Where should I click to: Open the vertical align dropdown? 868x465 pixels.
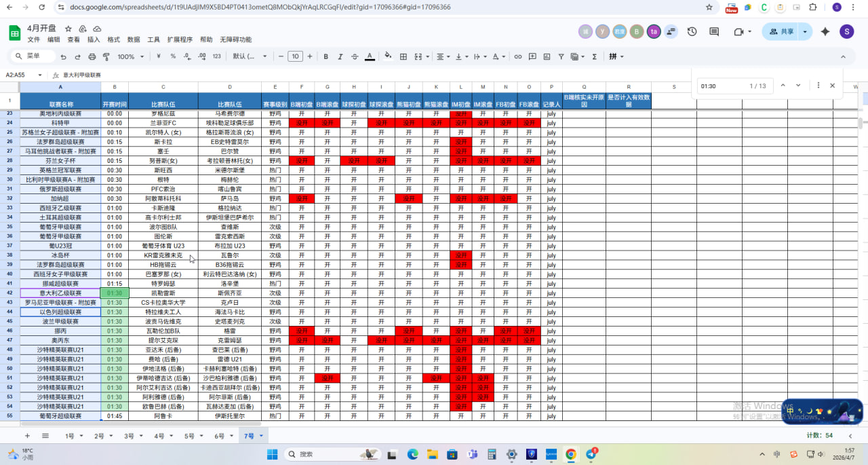tap(462, 56)
